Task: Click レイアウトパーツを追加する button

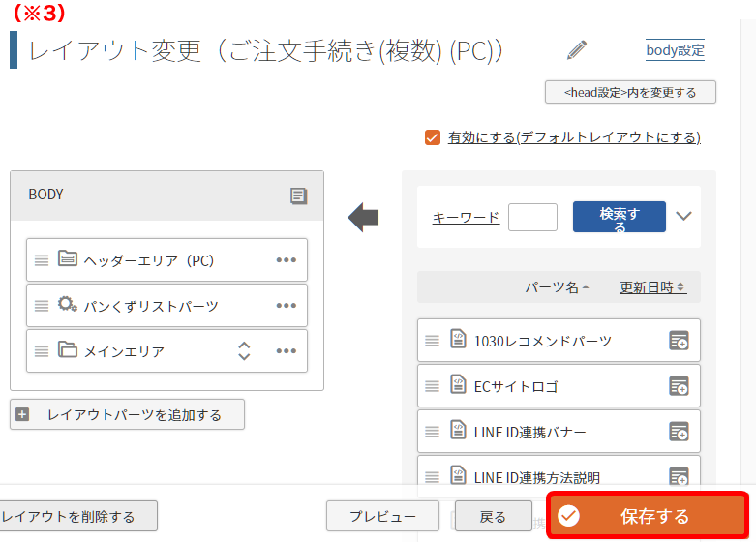Action: point(127,414)
